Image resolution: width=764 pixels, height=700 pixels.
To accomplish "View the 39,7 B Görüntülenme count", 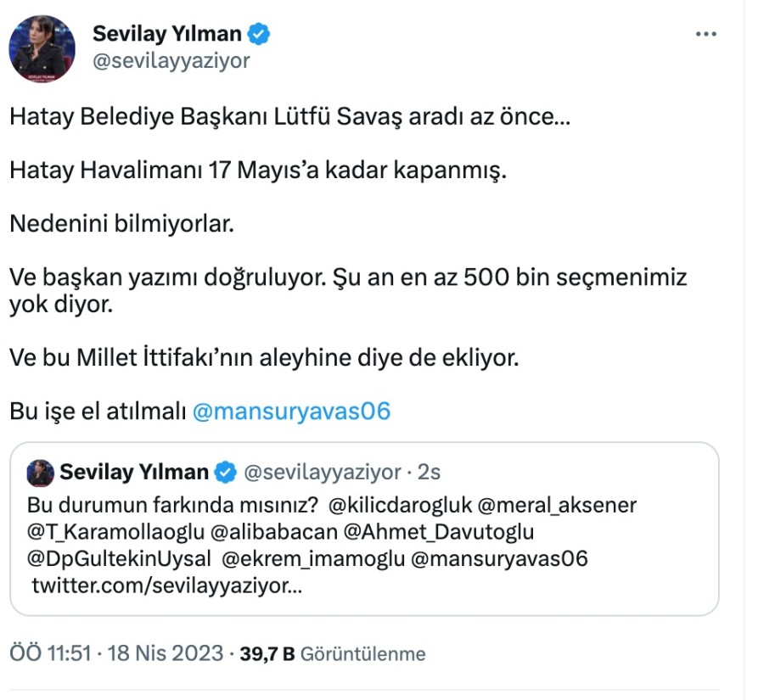I will point(332,654).
